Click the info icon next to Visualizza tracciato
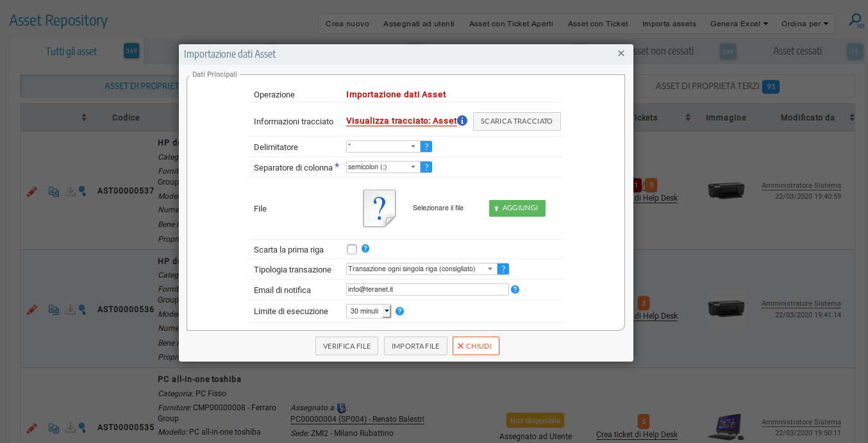868x443 pixels. pos(462,121)
